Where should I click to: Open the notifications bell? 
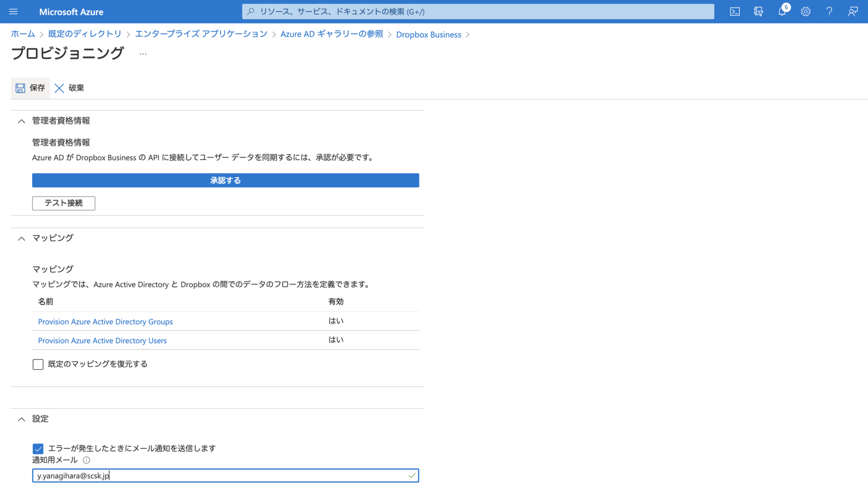[782, 12]
